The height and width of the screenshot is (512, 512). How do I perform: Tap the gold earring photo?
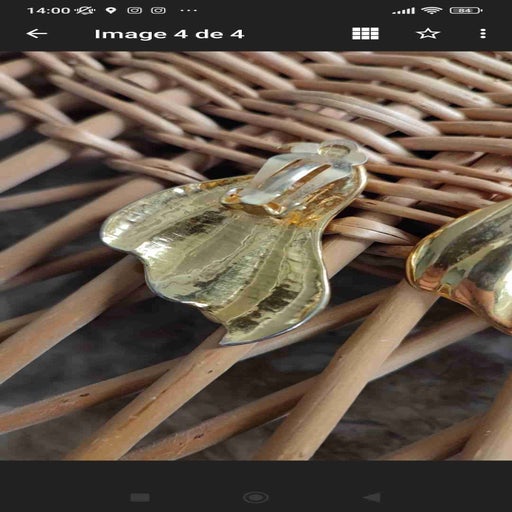(x=256, y=256)
